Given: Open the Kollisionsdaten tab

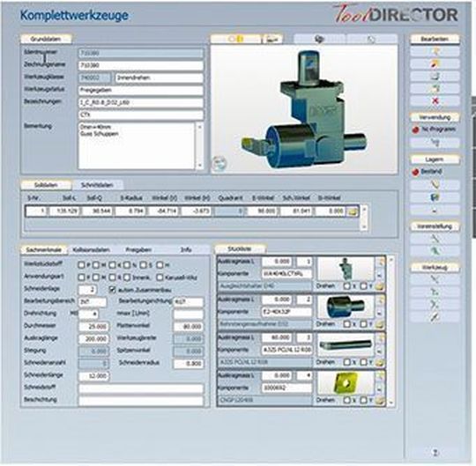Looking at the screenshot, I should (91, 249).
